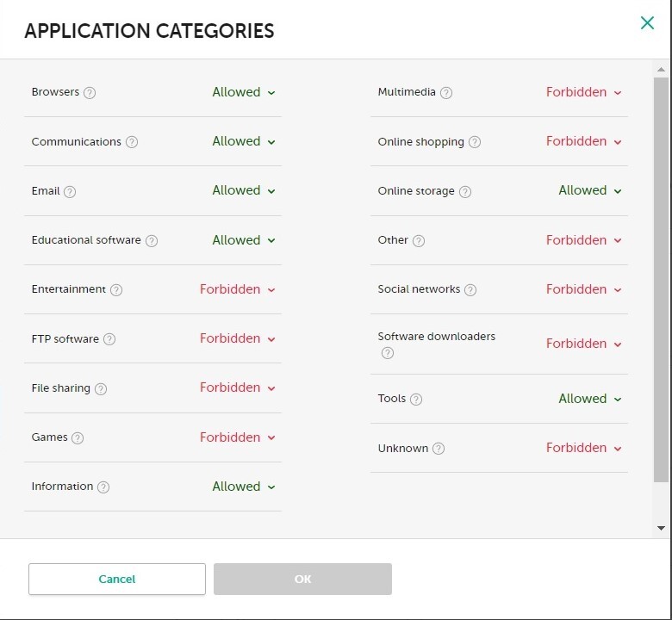Click the help icon beside Communications
Image resolution: width=672 pixels, height=620 pixels.
point(132,142)
